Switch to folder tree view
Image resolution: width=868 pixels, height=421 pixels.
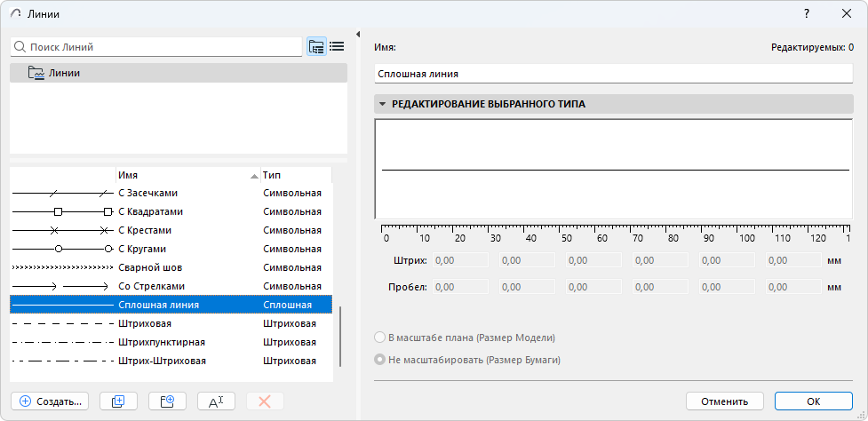[x=316, y=47]
